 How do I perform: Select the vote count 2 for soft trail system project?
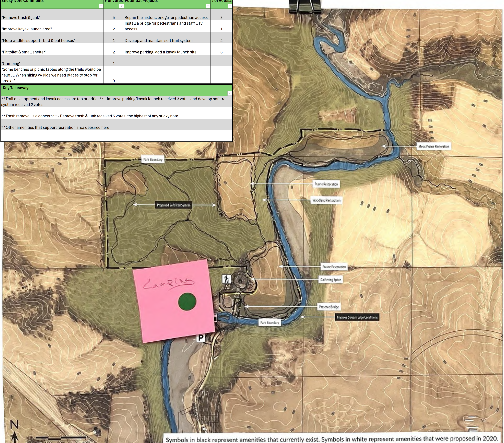pyautogui.click(x=221, y=37)
